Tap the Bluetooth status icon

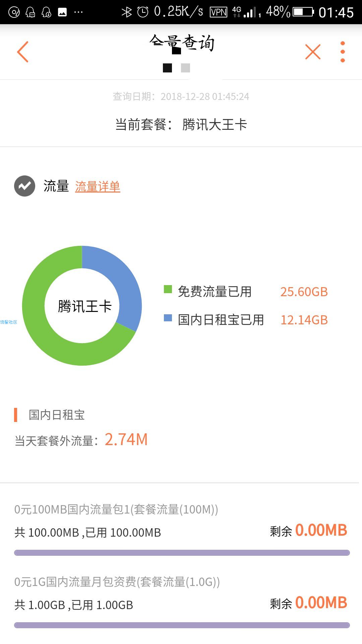[x=126, y=12]
